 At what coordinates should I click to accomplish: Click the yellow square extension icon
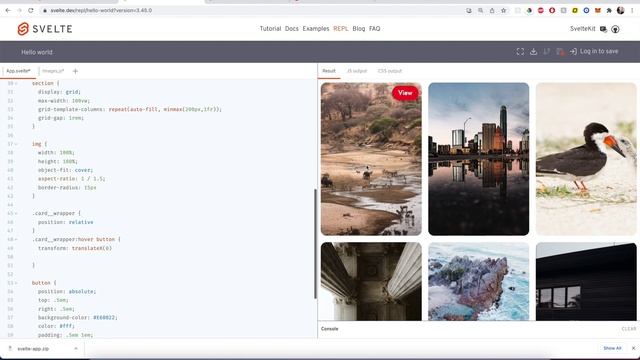(x=575, y=11)
